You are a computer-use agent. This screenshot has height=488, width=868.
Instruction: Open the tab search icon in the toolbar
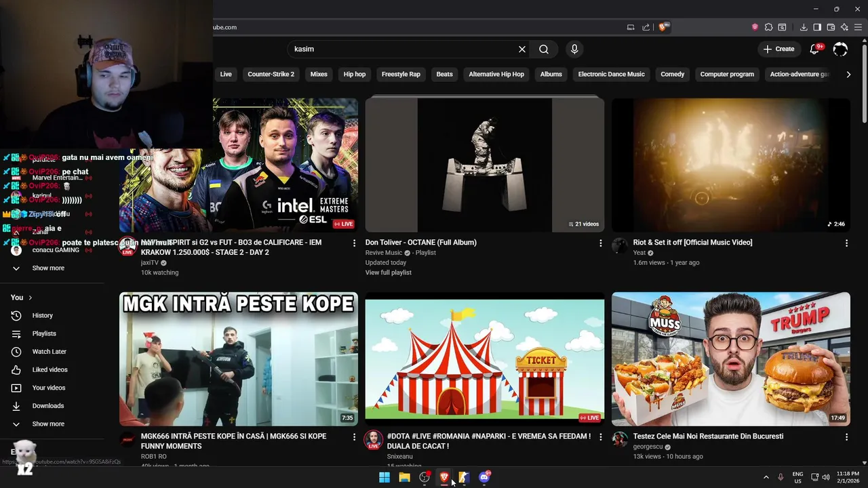tap(782, 27)
